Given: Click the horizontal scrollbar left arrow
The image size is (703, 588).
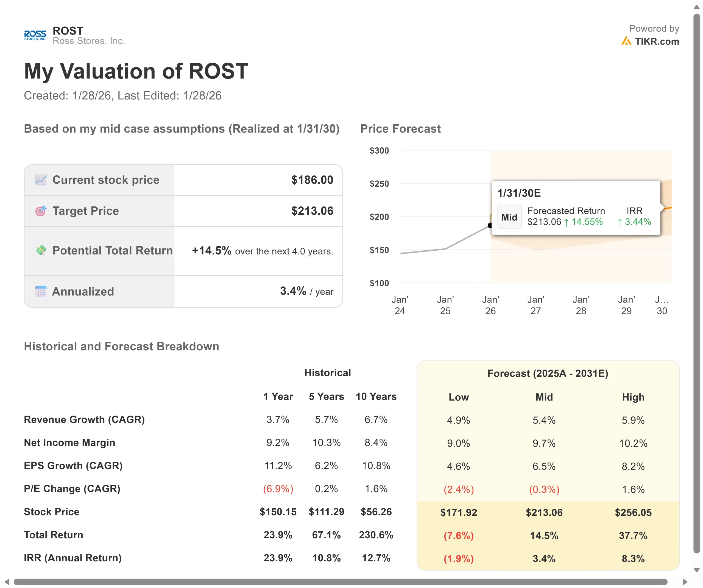Looking at the screenshot, I should pos(7,582).
